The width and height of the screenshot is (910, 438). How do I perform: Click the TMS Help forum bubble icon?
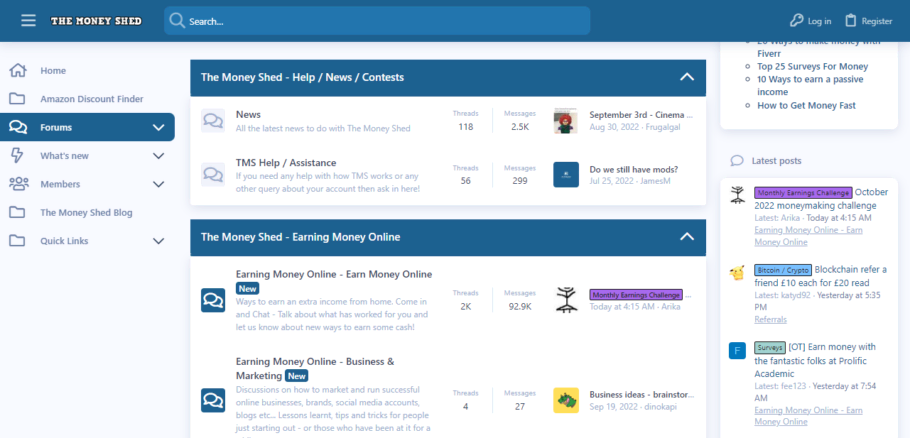coord(213,174)
